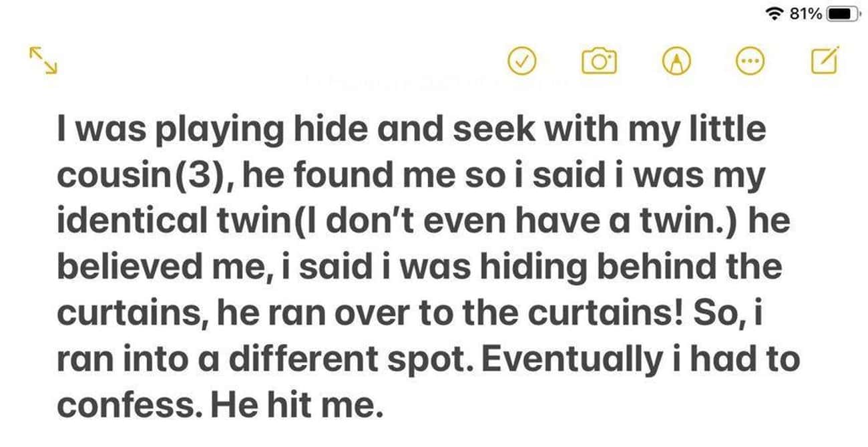
Task: Open the More options ellipsis menu
Action: click(750, 62)
